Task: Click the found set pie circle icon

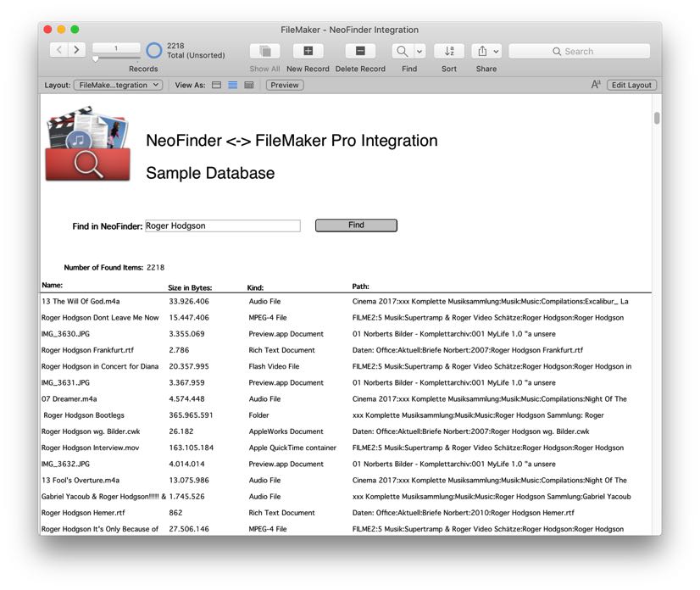Action: pyautogui.click(x=154, y=51)
